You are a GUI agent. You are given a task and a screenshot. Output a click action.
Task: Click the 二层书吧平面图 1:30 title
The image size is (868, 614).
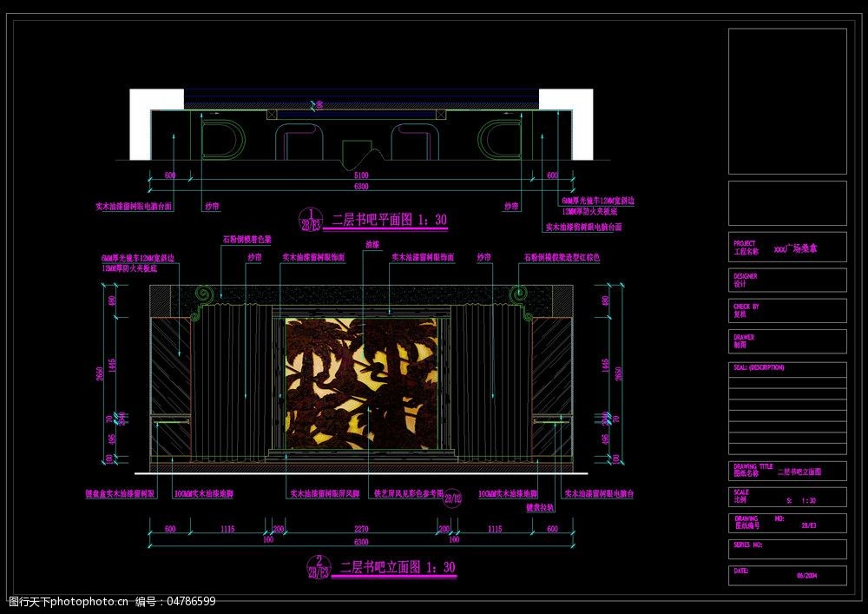(x=390, y=220)
